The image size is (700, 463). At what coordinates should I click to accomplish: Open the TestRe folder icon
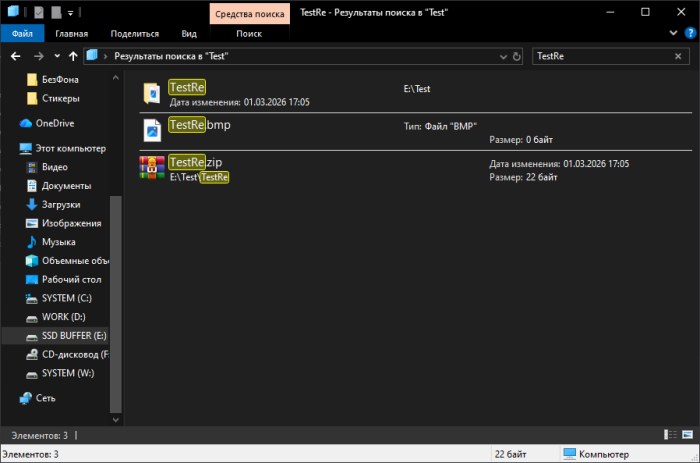[152, 93]
